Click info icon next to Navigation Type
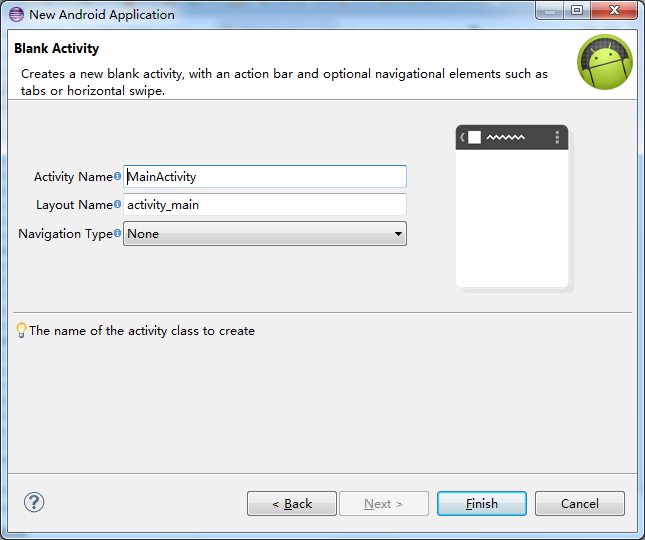The height and width of the screenshot is (540, 645). coord(117,233)
